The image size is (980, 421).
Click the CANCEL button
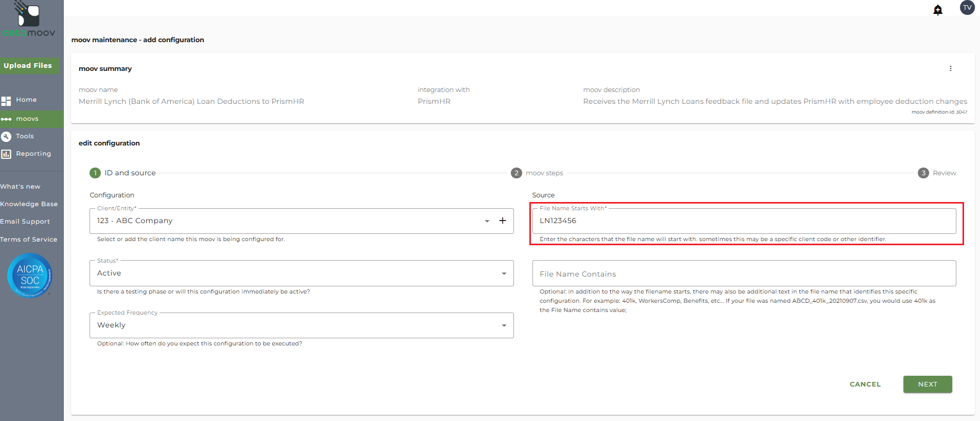865,385
